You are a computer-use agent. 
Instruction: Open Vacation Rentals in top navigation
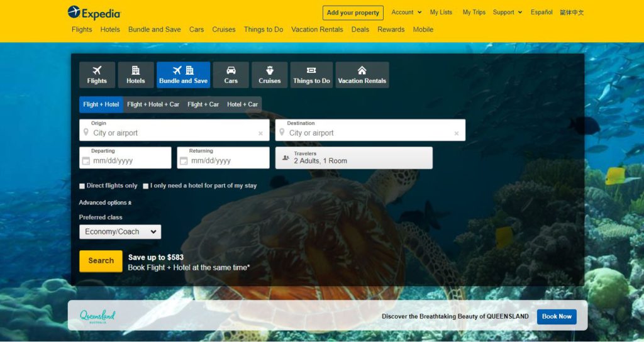point(317,30)
